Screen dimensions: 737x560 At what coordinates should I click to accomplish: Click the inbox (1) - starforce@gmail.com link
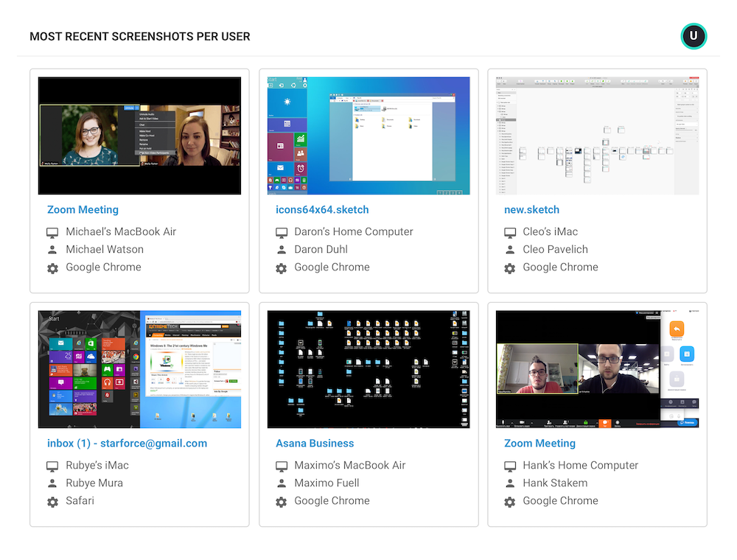point(127,443)
